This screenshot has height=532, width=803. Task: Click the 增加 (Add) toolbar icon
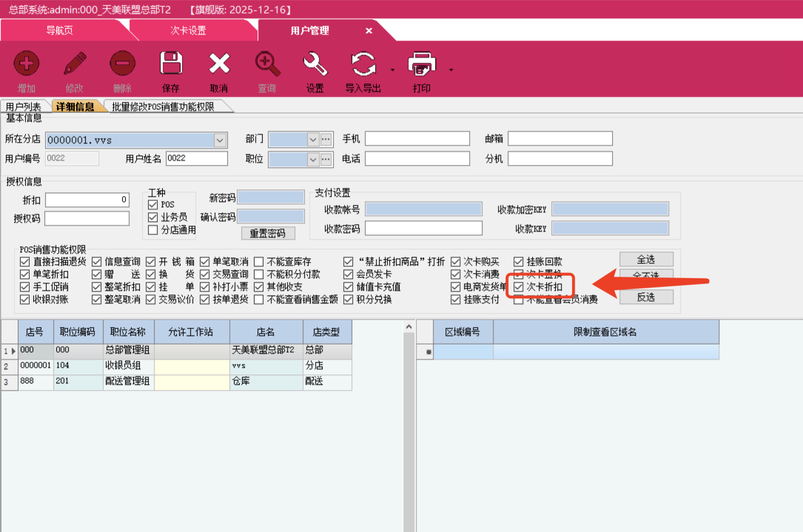click(27, 64)
